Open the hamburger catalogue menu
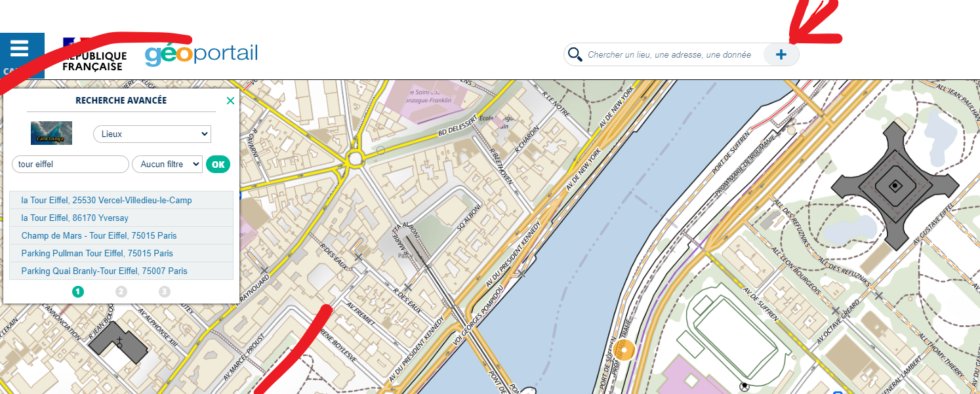Screen dimensions: 980x394 click(20, 56)
